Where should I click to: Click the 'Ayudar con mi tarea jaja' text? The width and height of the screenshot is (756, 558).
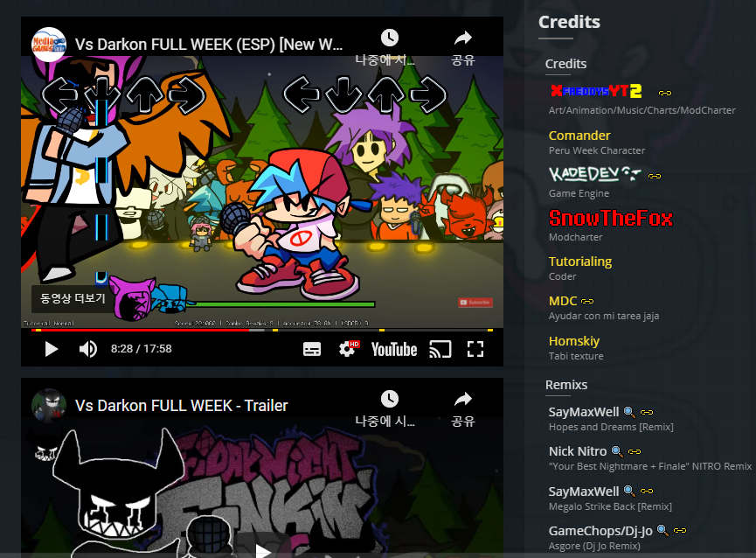604,316
